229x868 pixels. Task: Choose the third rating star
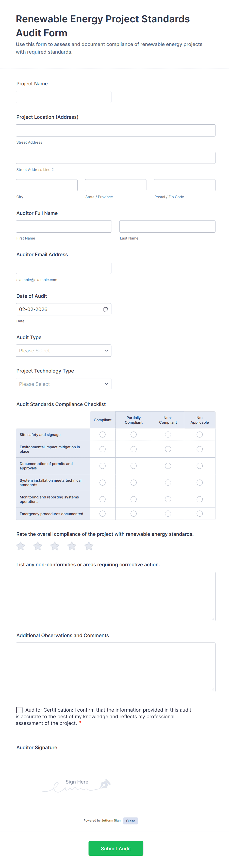(x=55, y=546)
